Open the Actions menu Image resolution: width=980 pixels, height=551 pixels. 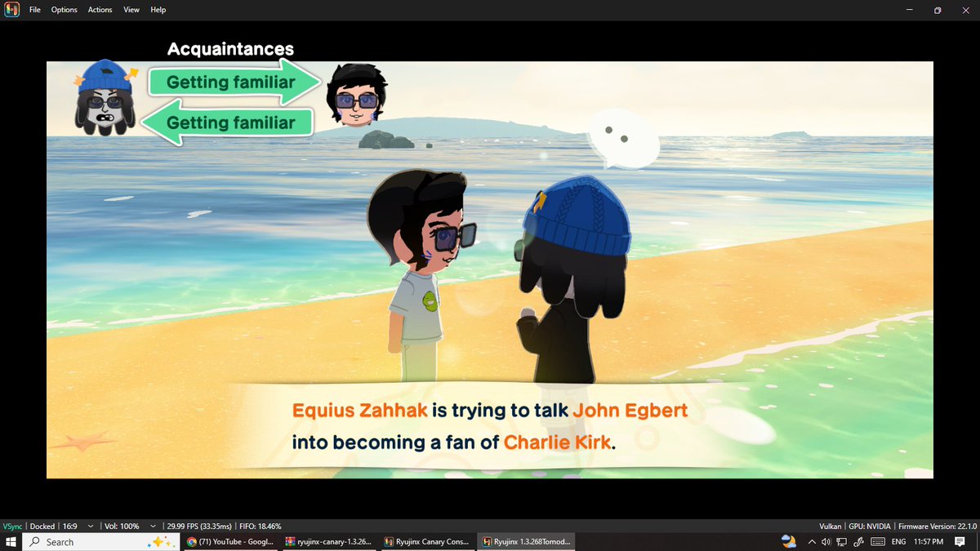pos(100,10)
